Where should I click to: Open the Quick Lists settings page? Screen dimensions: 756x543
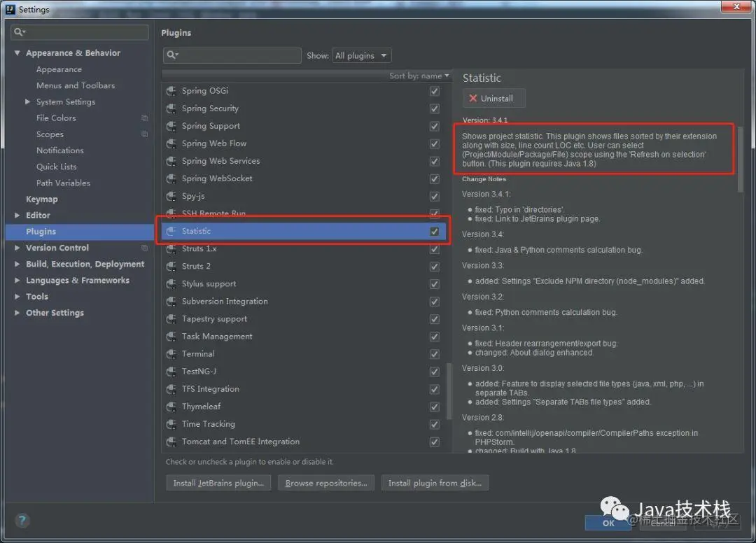pyautogui.click(x=57, y=167)
